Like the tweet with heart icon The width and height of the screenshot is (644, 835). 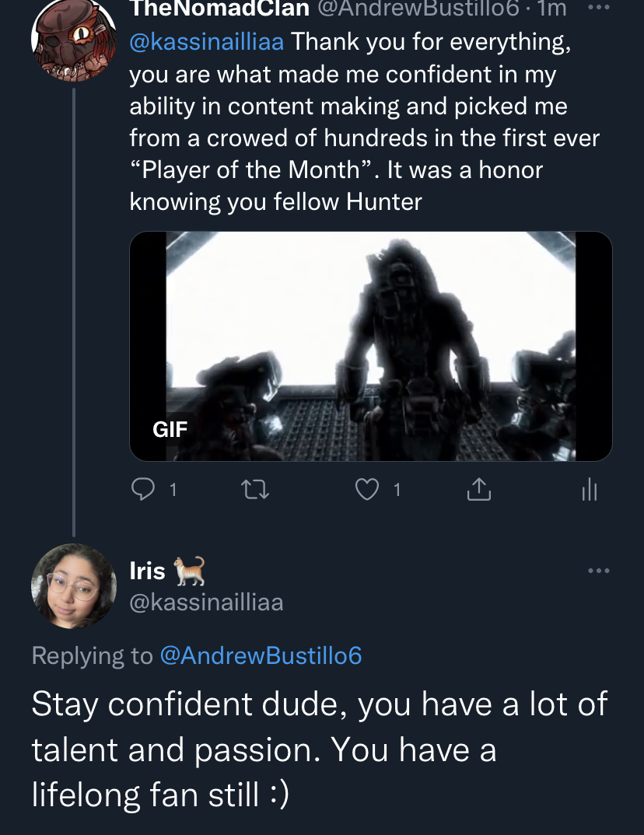(x=367, y=489)
